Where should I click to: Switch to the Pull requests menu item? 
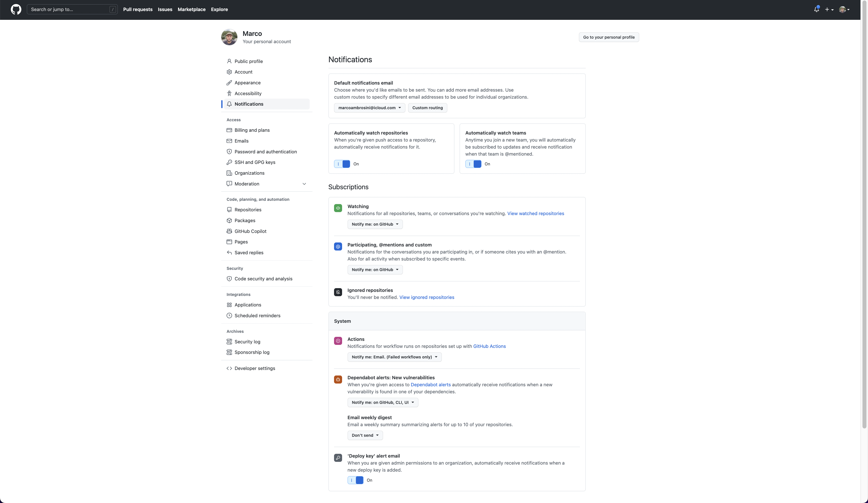[x=138, y=9]
